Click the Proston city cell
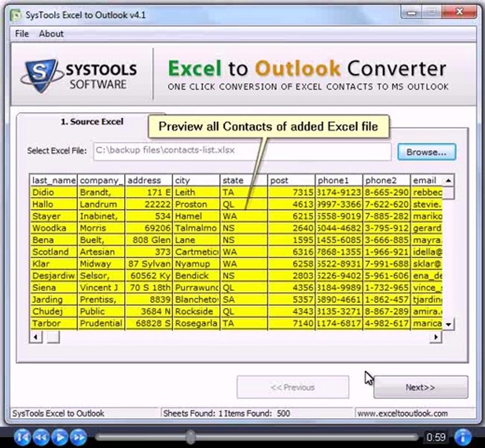This screenshot has width=485, height=448. pyautogui.click(x=196, y=204)
